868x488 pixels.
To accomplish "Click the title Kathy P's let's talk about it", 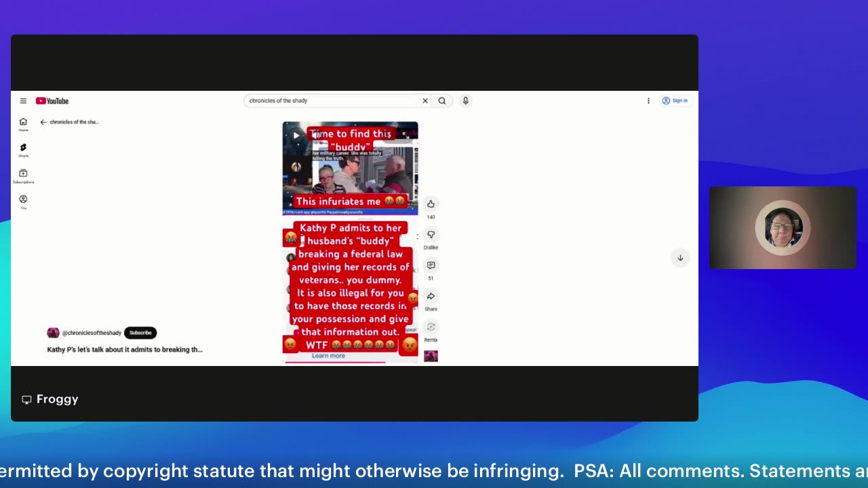I will click(125, 350).
